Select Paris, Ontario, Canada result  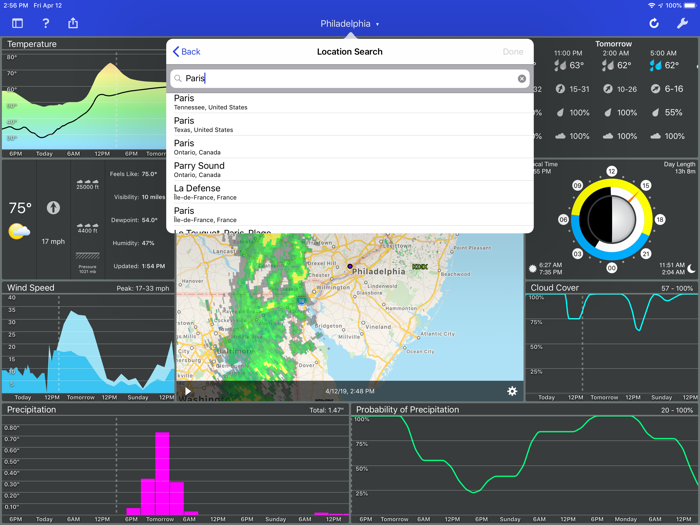[350, 147]
